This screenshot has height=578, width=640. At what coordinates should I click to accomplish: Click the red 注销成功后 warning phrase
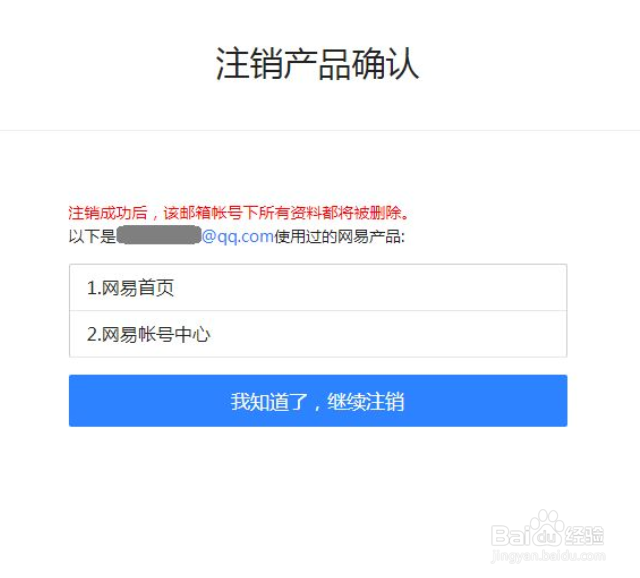click(108, 213)
